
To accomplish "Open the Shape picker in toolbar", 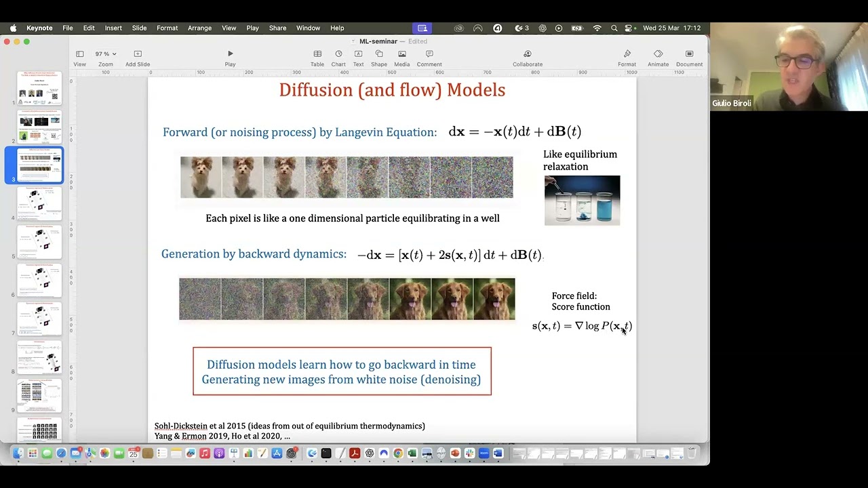I will (x=379, y=54).
